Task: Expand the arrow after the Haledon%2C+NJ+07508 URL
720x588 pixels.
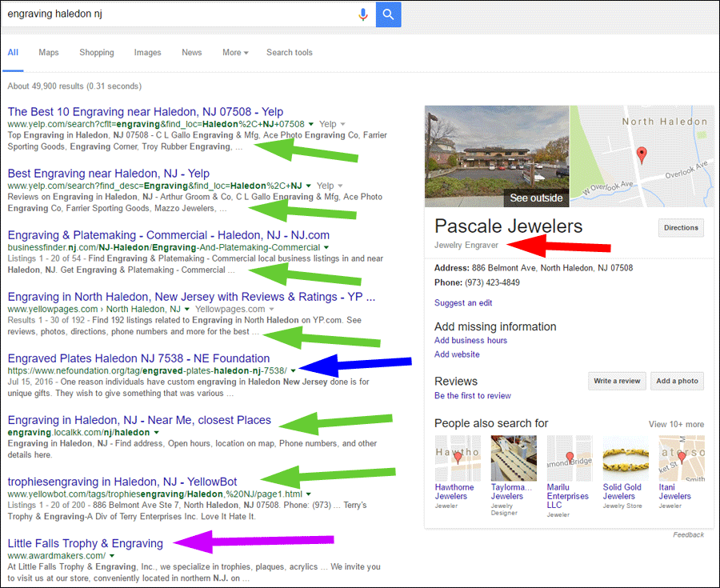Action: (x=311, y=124)
